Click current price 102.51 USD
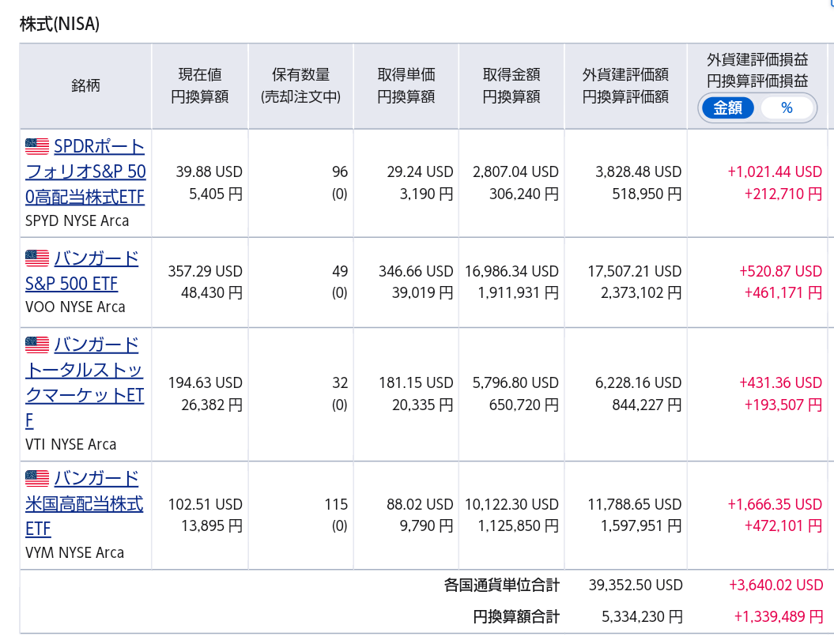 coord(206,504)
